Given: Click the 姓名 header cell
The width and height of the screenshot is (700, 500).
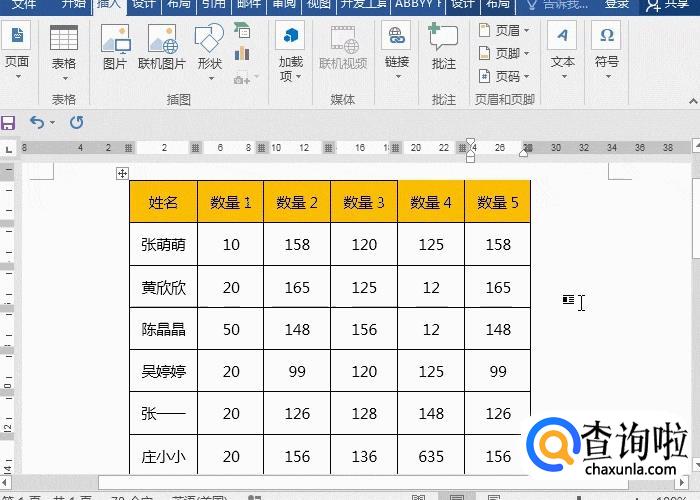Looking at the screenshot, I should coord(163,202).
